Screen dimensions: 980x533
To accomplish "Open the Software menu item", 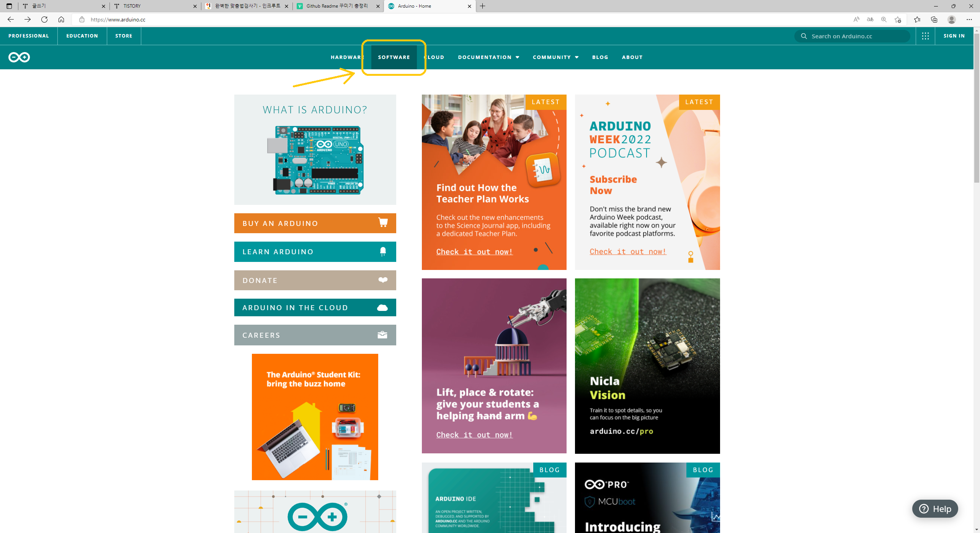I will 394,57.
